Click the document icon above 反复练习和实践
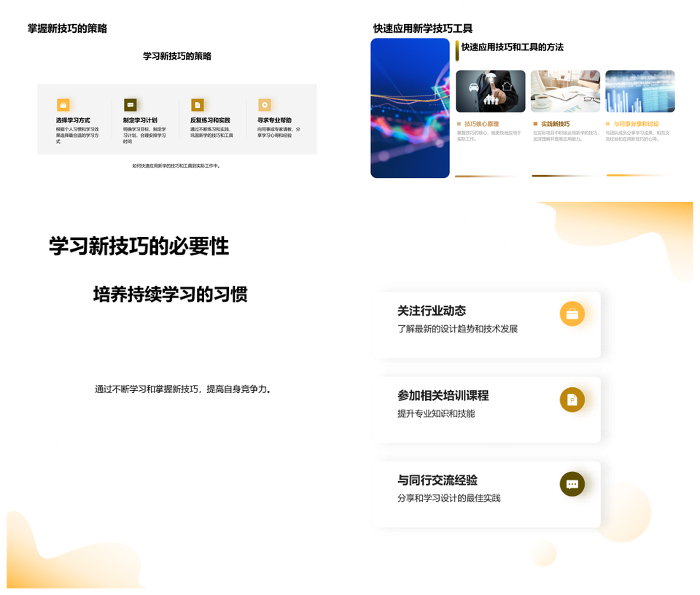The height and width of the screenshot is (595, 700). point(198,105)
